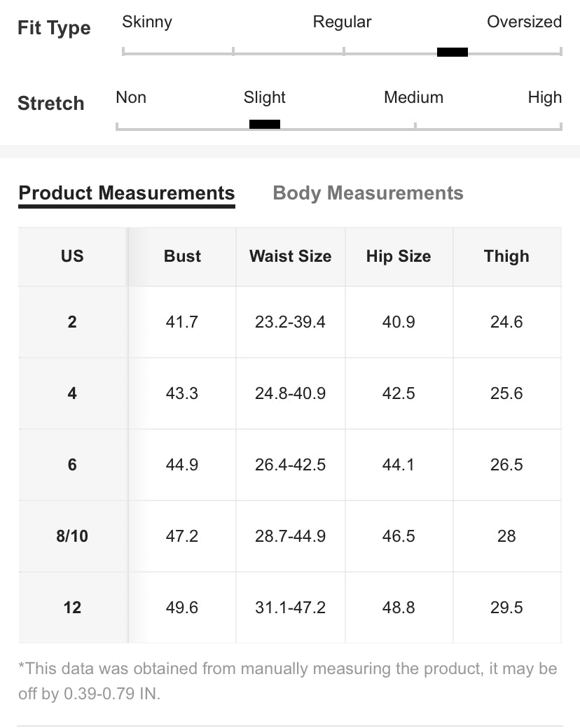Click the black Stretch slider marker
The height and width of the screenshot is (728, 580).
click(265, 125)
